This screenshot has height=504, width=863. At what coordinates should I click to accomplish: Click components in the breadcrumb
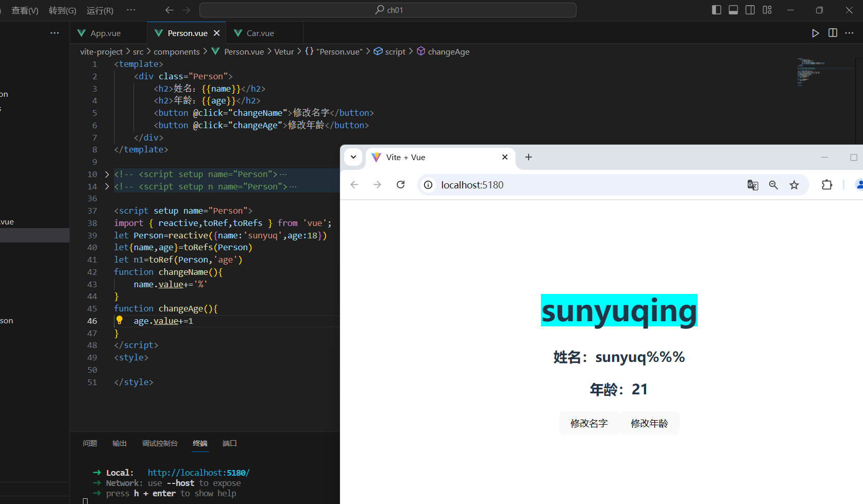pos(177,51)
